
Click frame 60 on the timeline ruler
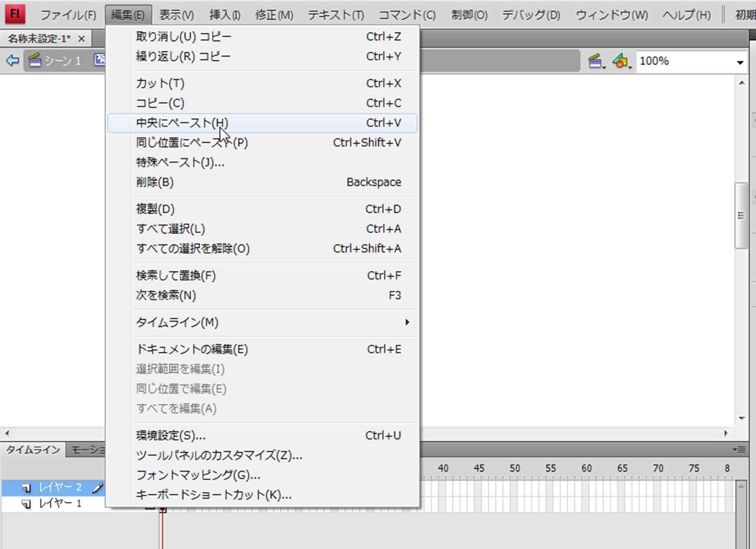[586, 468]
